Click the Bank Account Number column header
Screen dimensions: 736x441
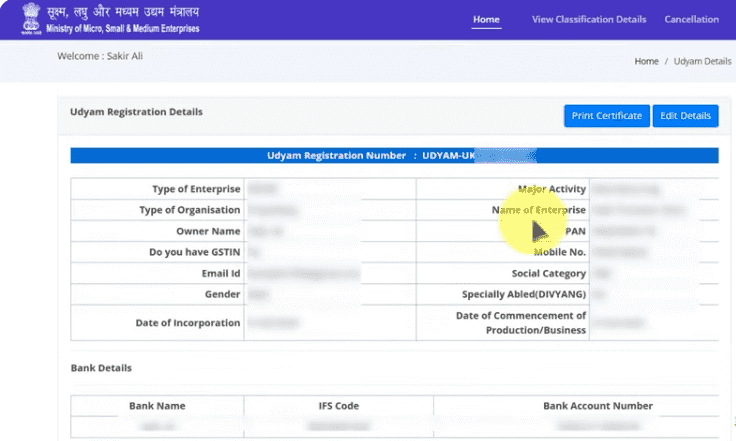pyautogui.click(x=597, y=406)
